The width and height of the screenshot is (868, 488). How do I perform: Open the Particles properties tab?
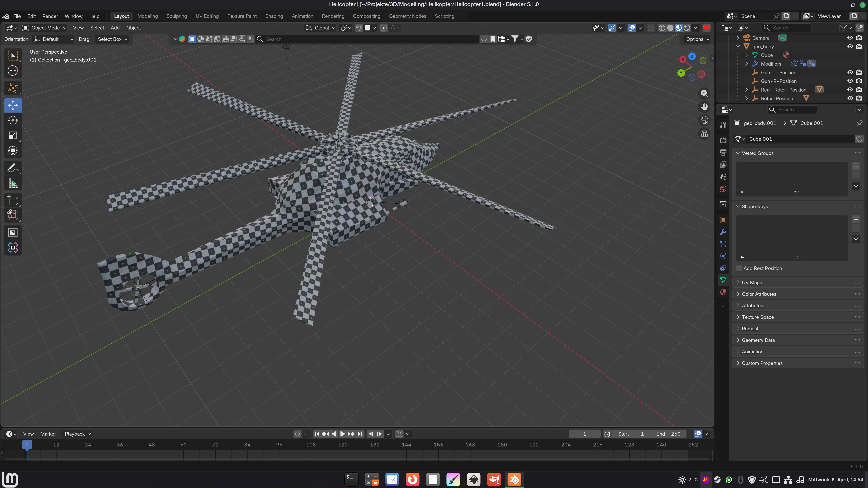point(723,244)
